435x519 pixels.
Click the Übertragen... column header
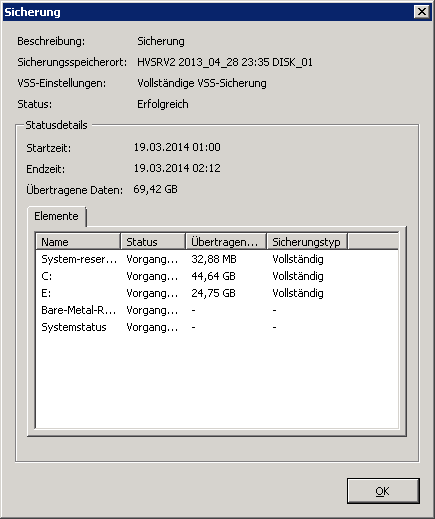pyautogui.click(x=226, y=242)
